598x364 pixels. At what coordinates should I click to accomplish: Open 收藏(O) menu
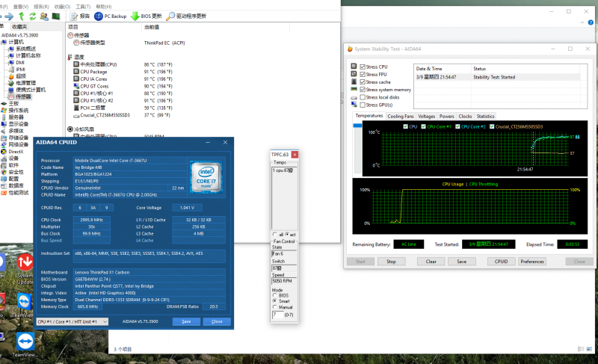62,7
